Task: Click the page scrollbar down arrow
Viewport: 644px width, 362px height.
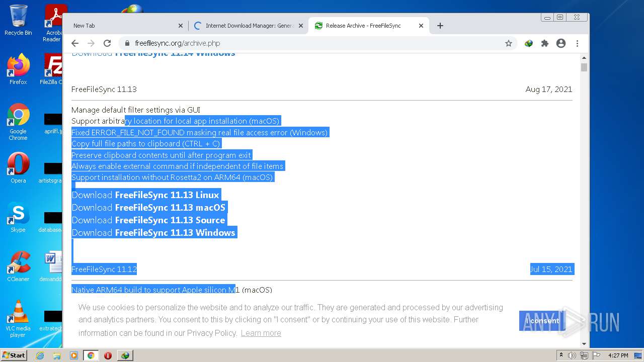Action: pos(584,344)
